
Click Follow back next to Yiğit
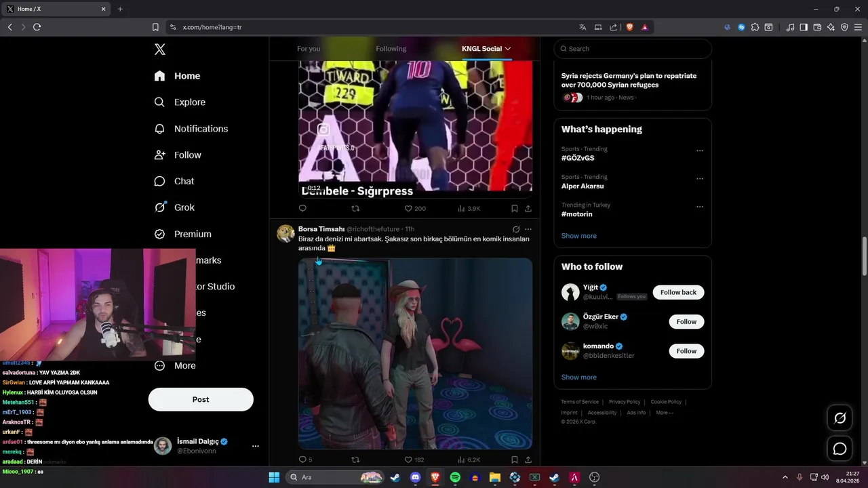pyautogui.click(x=678, y=292)
